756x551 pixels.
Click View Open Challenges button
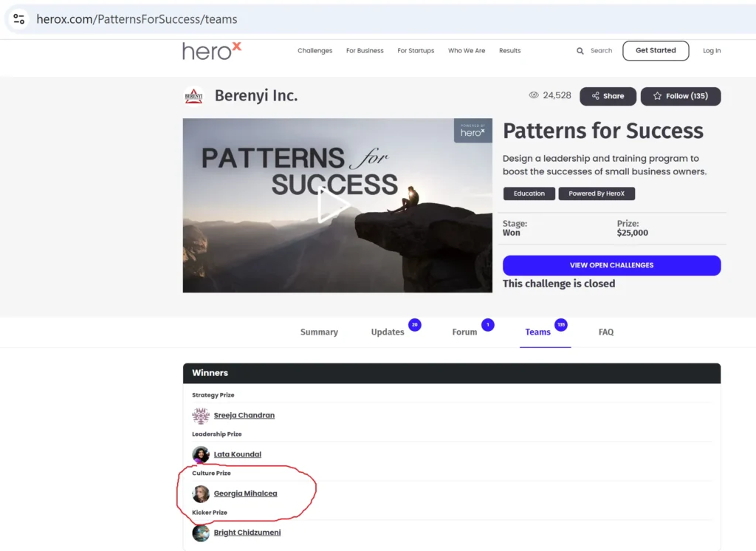click(612, 265)
